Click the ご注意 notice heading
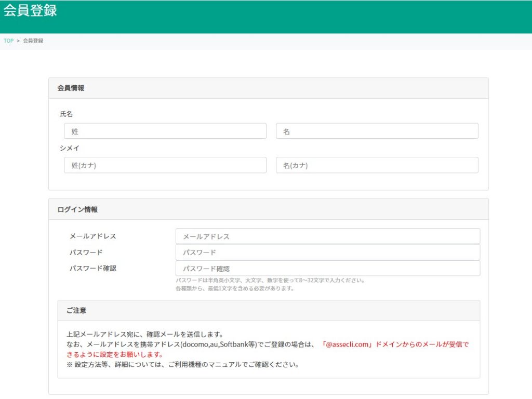The image size is (532, 399). (76, 311)
